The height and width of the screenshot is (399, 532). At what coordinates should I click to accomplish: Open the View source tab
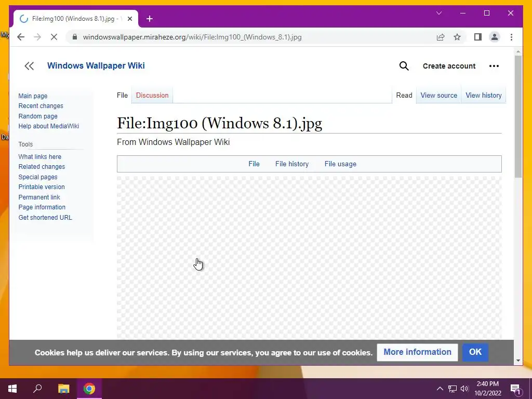[x=438, y=96]
